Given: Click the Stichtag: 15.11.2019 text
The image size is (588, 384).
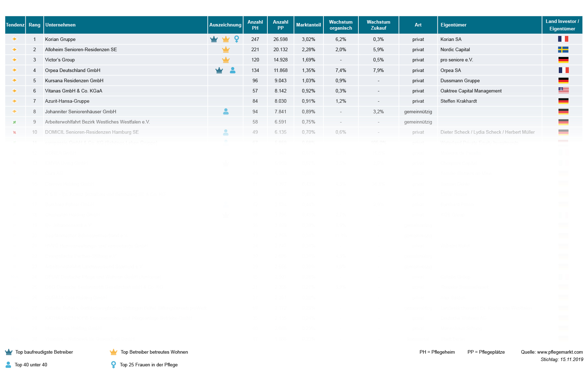Looking at the screenshot, I should click(562, 359).
